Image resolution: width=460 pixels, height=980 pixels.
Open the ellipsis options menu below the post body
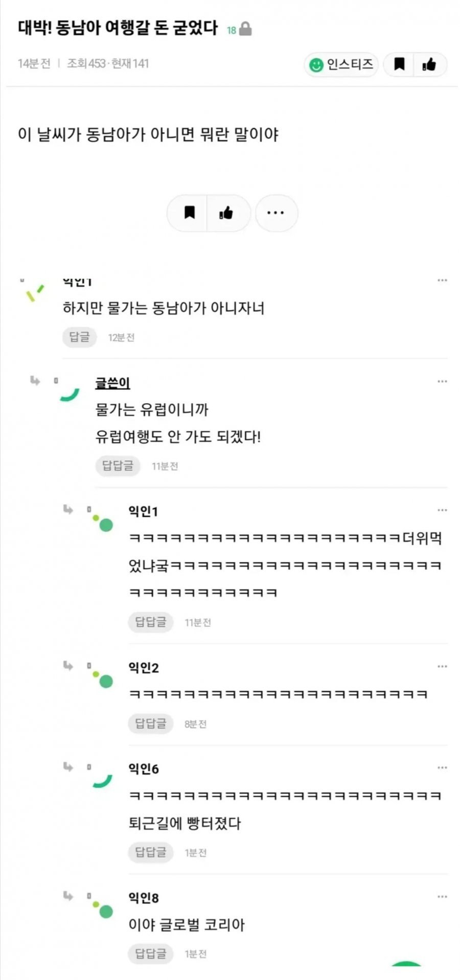(x=277, y=213)
